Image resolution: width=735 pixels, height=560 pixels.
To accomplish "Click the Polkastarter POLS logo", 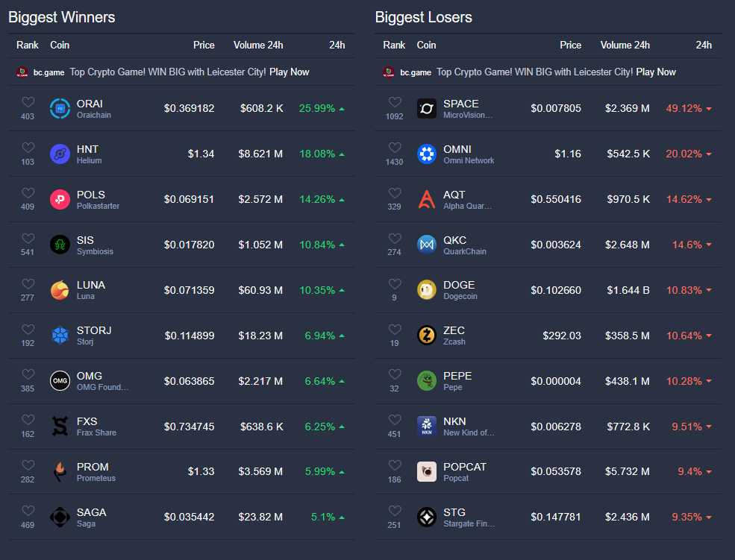I will click(60, 199).
